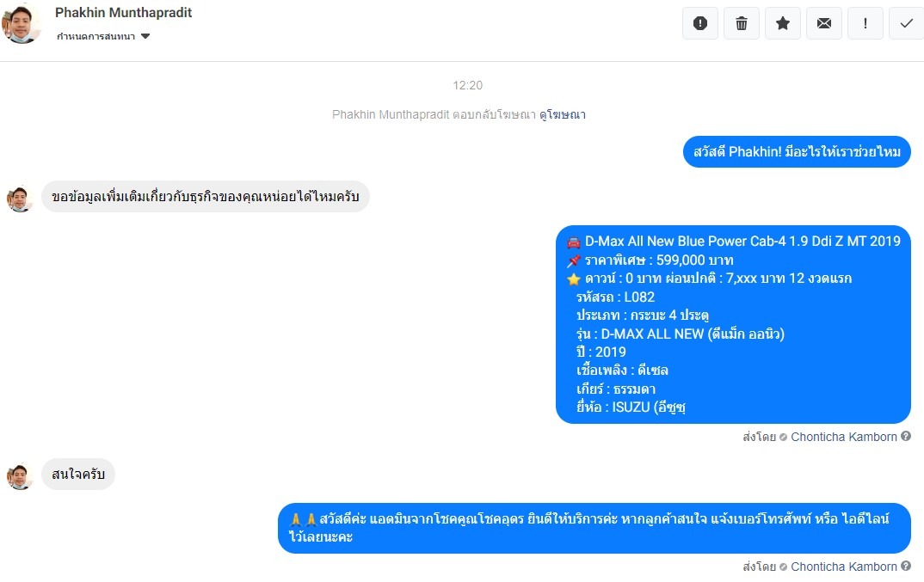
Task: Mark conversation as spam with exclamation circle icon
Action: tap(699, 23)
